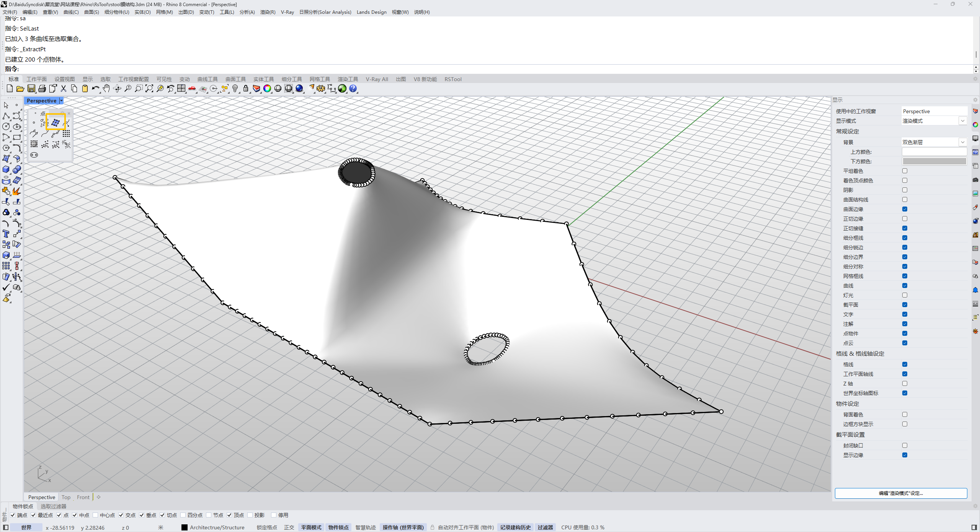Click the Lock padlock icon
Viewport: 980px width, 532px height.
pos(246,89)
